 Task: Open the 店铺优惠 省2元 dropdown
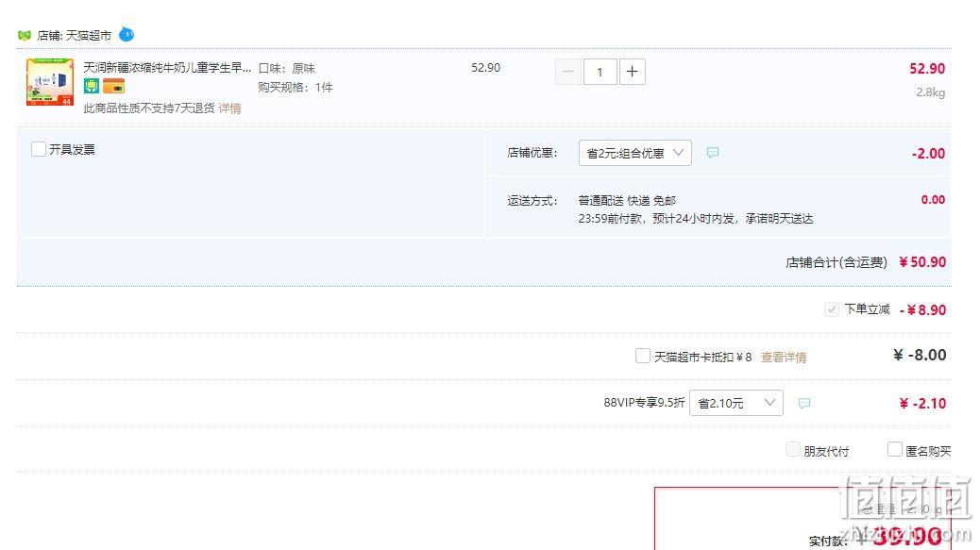coord(635,153)
